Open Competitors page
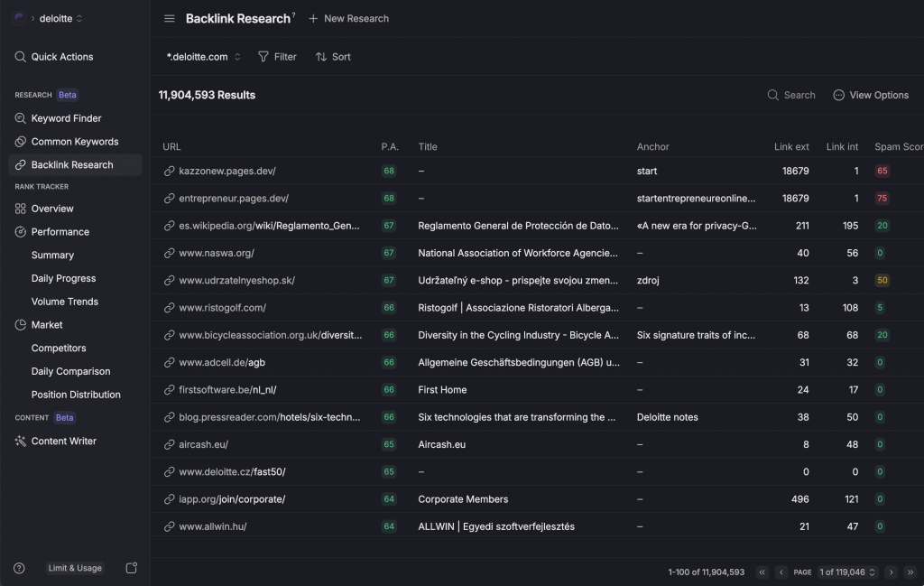 pyautogui.click(x=59, y=349)
